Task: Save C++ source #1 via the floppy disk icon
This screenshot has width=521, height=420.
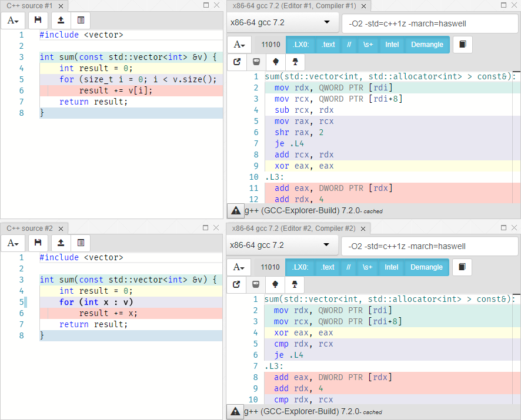Action: pos(37,21)
